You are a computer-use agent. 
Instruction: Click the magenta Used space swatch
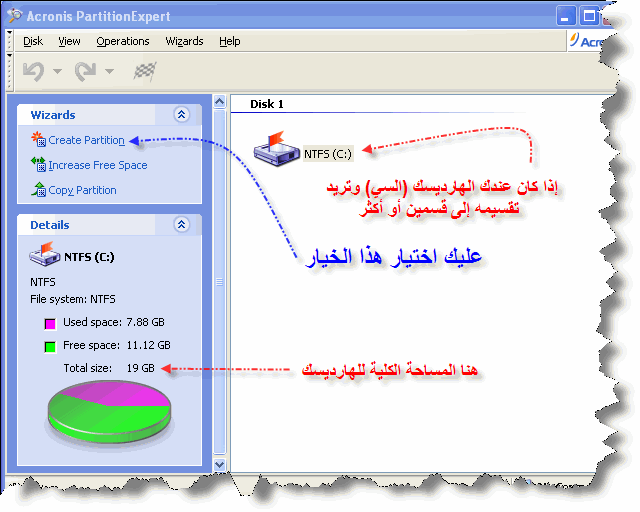coord(50,324)
